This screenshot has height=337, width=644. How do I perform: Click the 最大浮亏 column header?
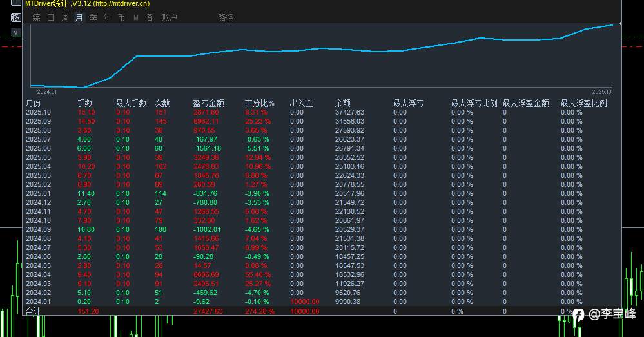click(408, 103)
